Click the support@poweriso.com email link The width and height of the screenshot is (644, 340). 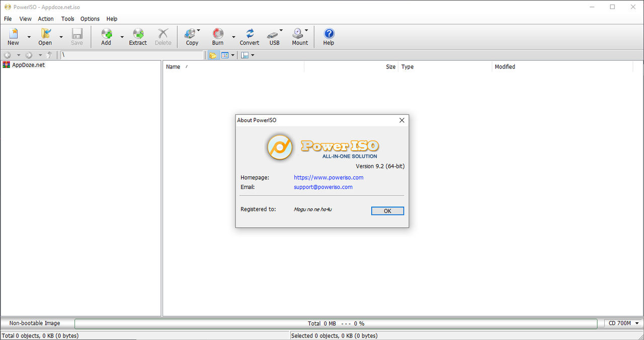coord(323,187)
